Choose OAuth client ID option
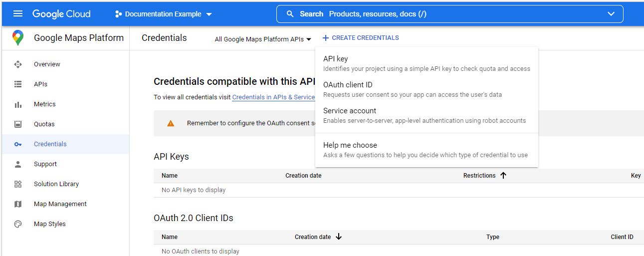This screenshot has width=644, height=256. (427, 89)
